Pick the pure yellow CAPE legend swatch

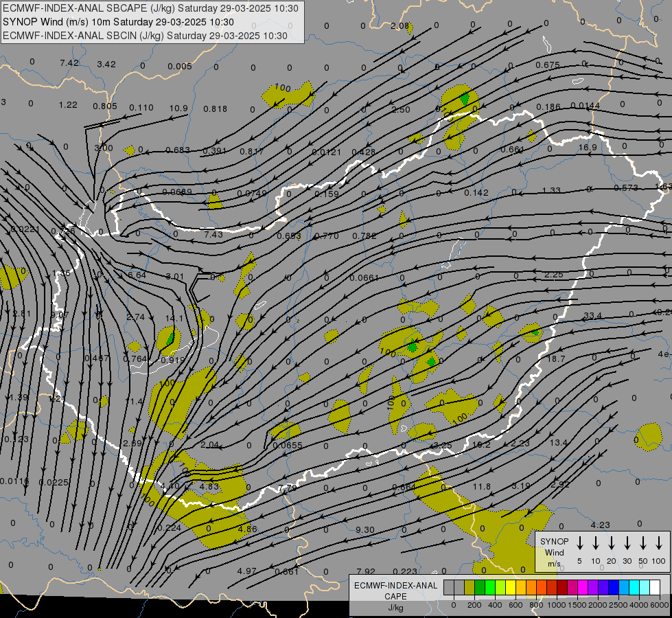(511, 588)
